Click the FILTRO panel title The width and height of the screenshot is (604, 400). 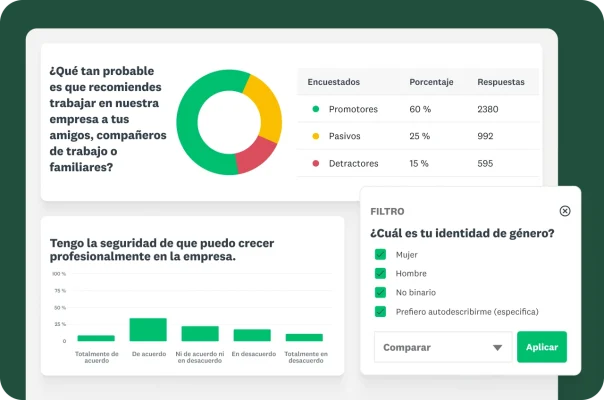(x=387, y=211)
